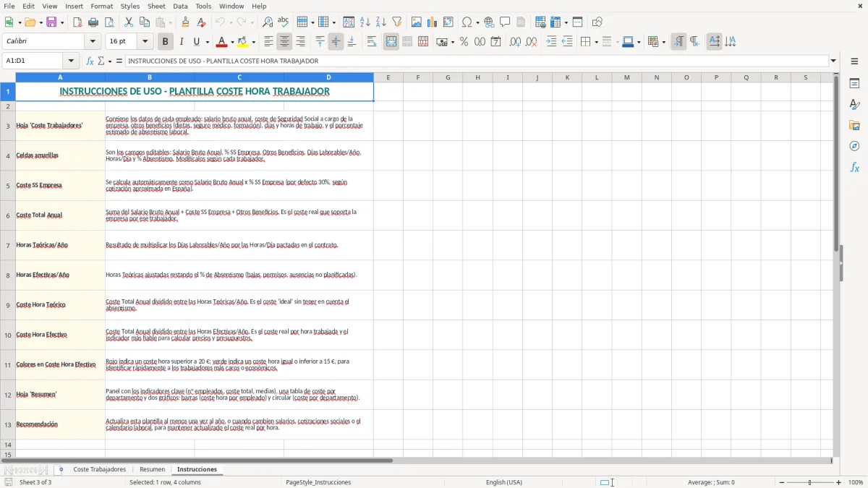This screenshot has height=488, width=868.
Task: Cut the selected cells
Action: (129, 22)
